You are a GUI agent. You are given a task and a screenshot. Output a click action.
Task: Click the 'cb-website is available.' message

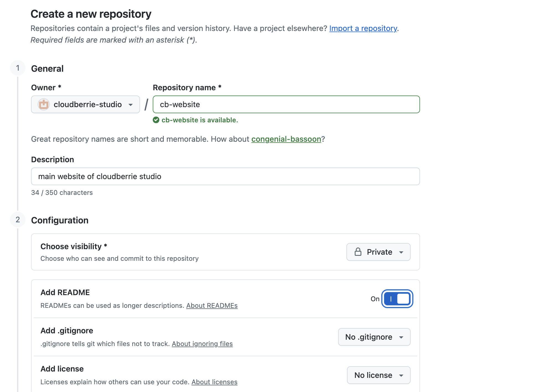pyautogui.click(x=200, y=120)
